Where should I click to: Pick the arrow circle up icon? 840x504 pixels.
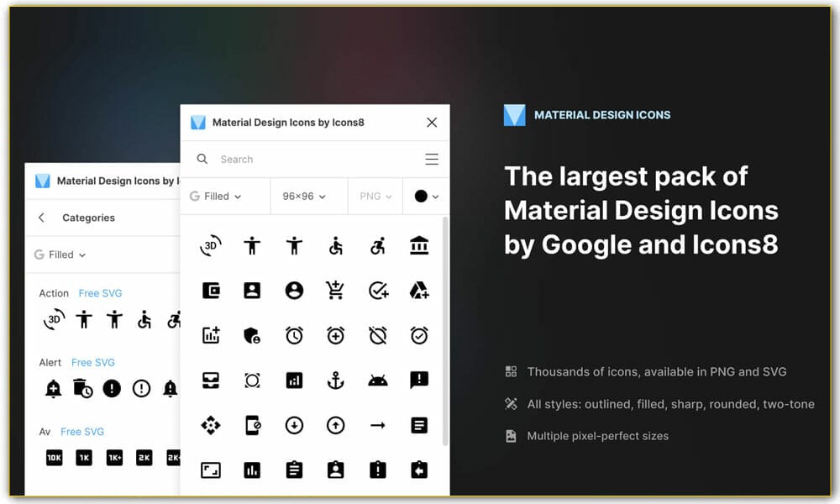pos(335,425)
